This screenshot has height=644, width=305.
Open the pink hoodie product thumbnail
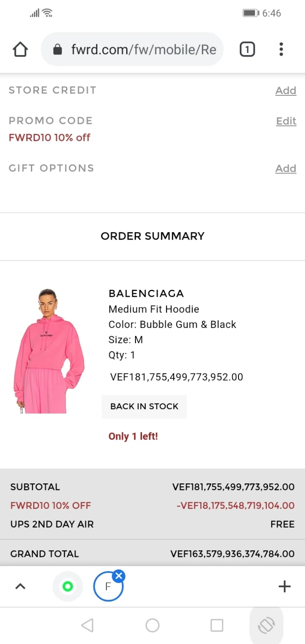48,351
